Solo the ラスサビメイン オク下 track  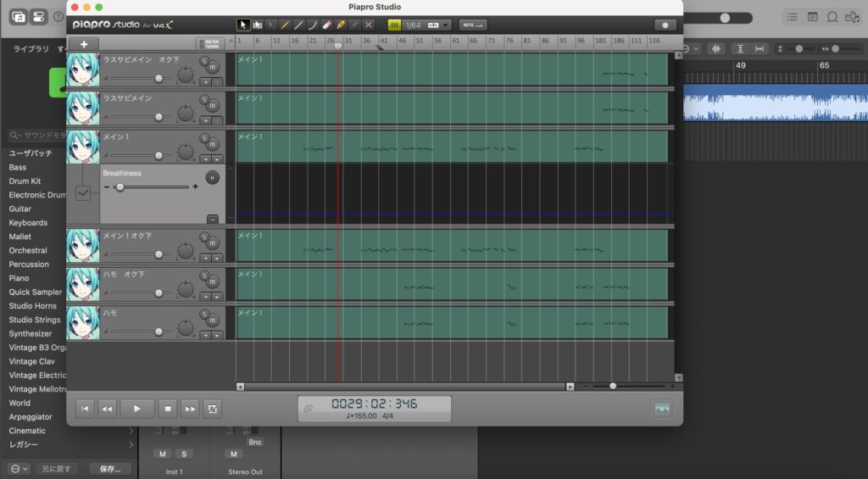[203, 61]
